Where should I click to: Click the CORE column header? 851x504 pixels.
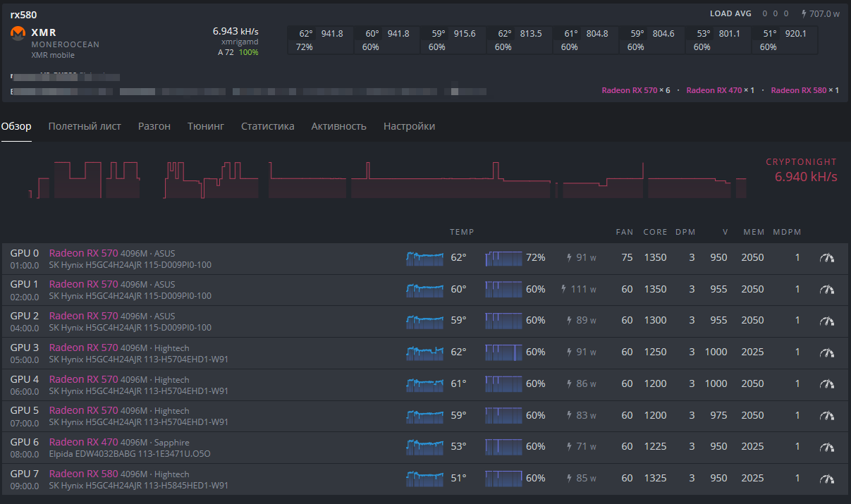click(655, 232)
